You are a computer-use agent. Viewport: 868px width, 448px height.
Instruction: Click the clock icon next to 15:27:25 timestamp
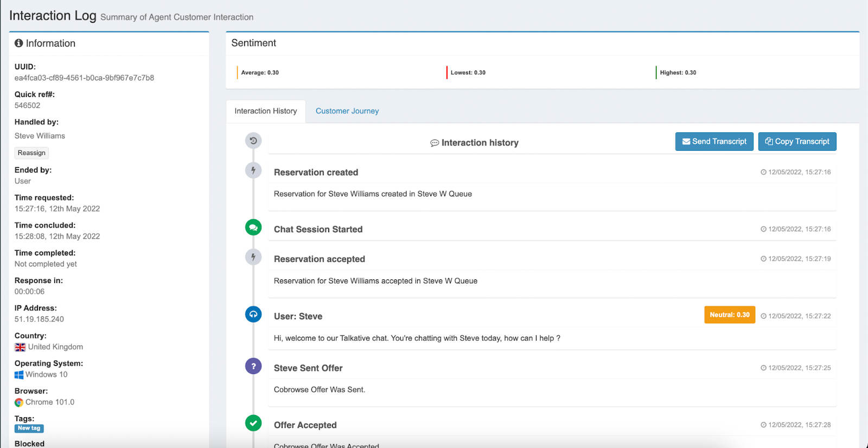click(x=763, y=368)
